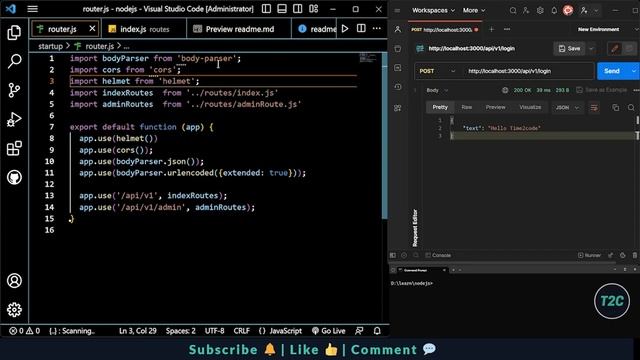Open the More dropdown in Postman
640x360 pixels.
[x=473, y=10]
